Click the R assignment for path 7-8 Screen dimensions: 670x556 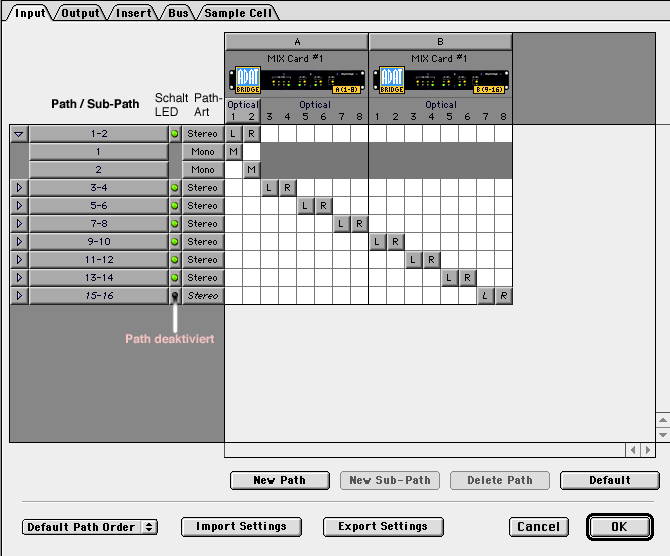coord(360,223)
